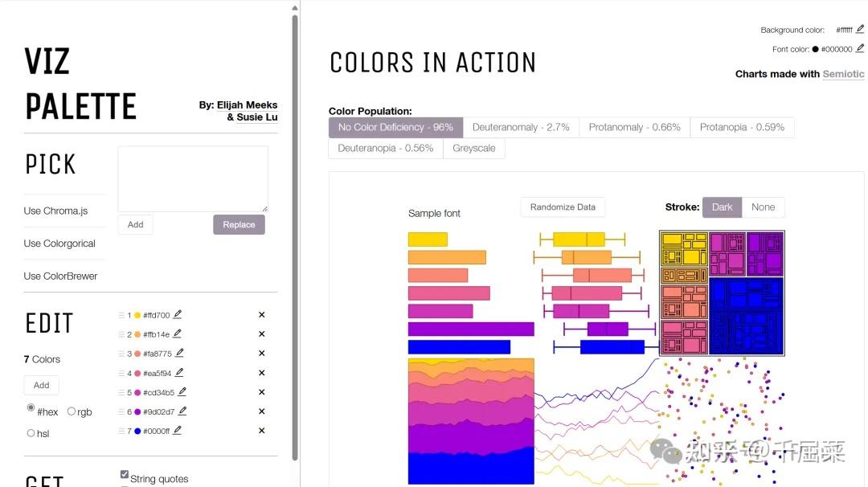
Task: Click the Use Colorgorical option
Action: coord(59,243)
